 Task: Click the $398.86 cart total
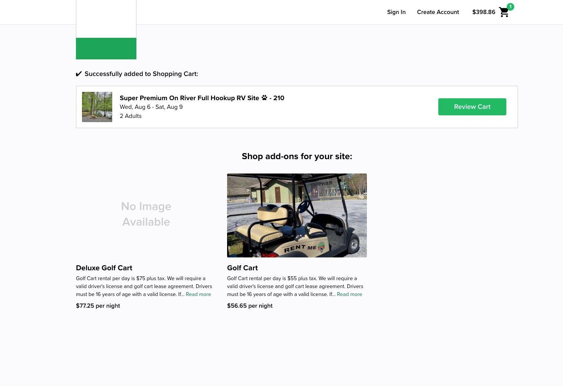484,12
